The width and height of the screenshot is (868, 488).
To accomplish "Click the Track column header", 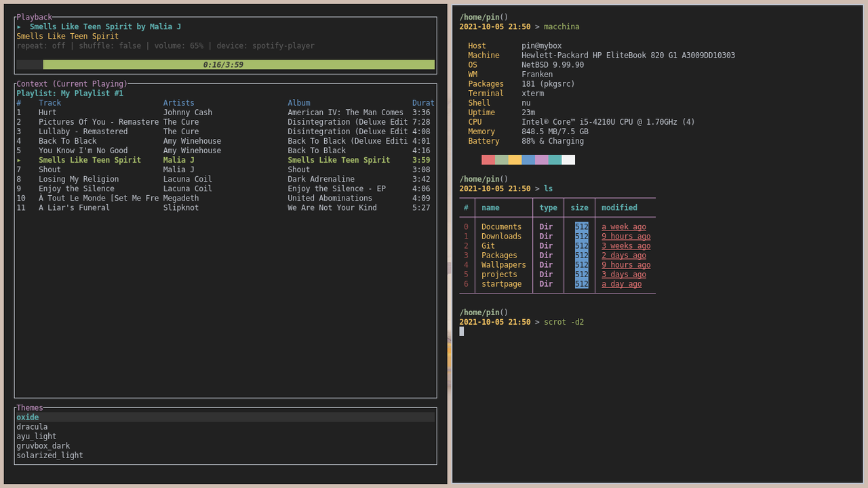I will (x=50, y=103).
